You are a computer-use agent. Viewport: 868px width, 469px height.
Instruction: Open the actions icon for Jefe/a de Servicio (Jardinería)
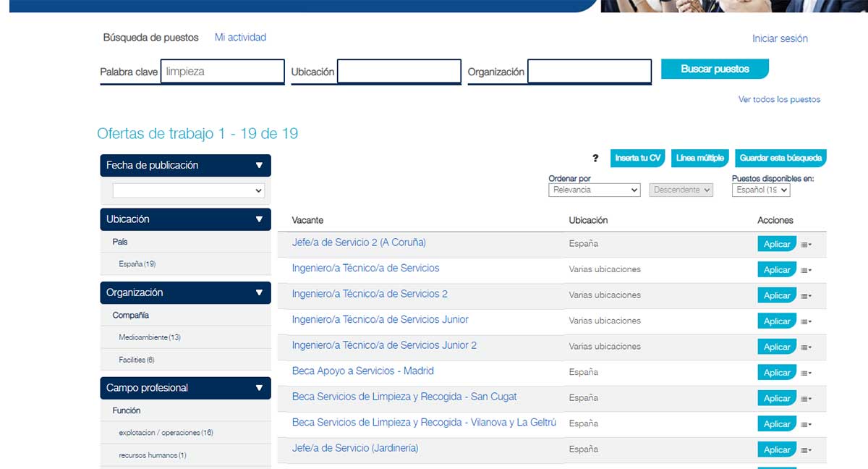pyautogui.click(x=807, y=449)
